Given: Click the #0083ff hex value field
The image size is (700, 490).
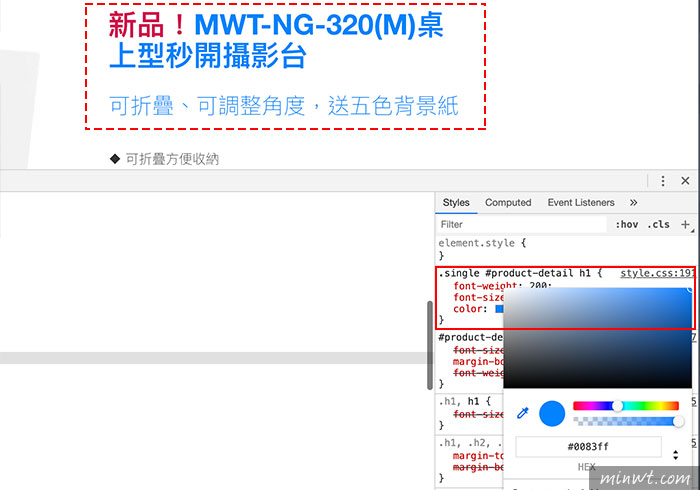Looking at the screenshot, I should 588,447.
